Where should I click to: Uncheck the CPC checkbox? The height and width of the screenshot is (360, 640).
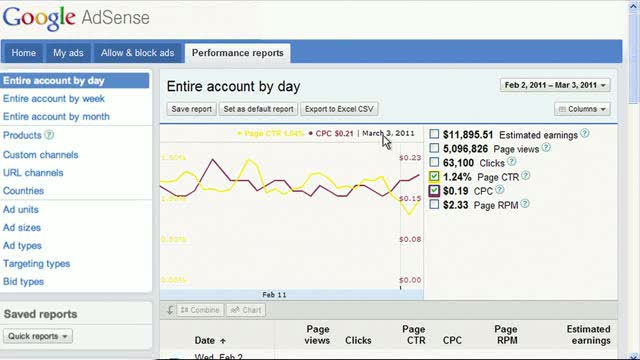click(x=434, y=191)
